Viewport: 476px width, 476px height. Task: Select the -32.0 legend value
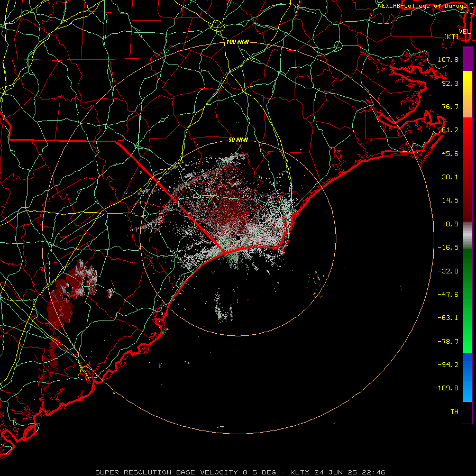tap(448, 271)
